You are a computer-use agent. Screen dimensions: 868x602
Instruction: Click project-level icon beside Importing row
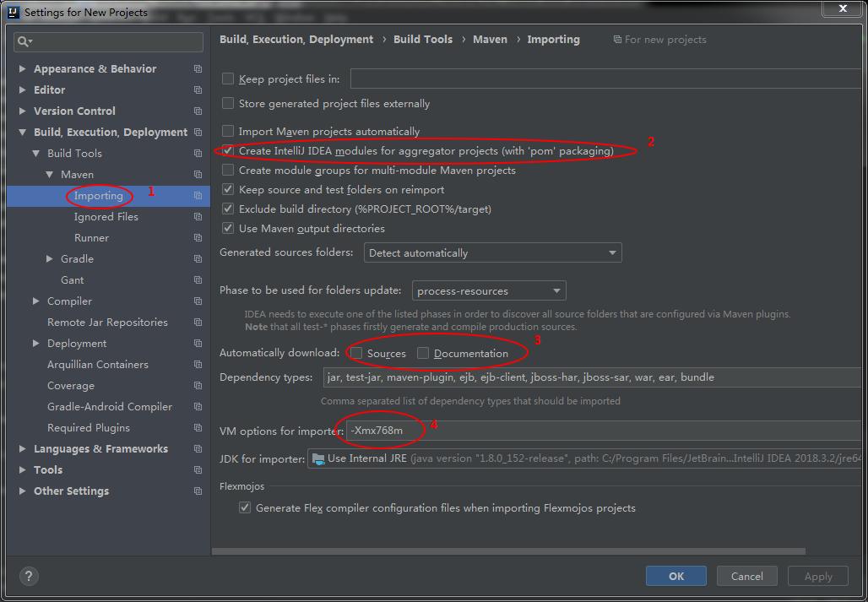tap(198, 195)
